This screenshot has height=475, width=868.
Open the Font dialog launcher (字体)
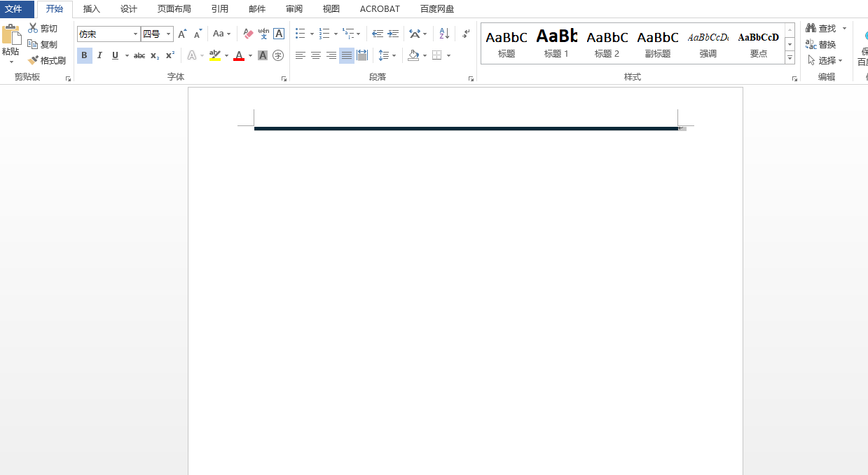284,79
